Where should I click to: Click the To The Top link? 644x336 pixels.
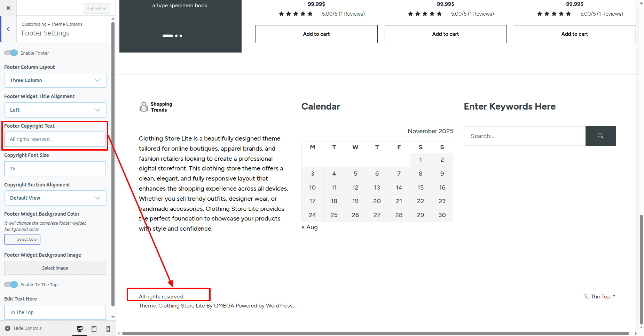point(599,297)
